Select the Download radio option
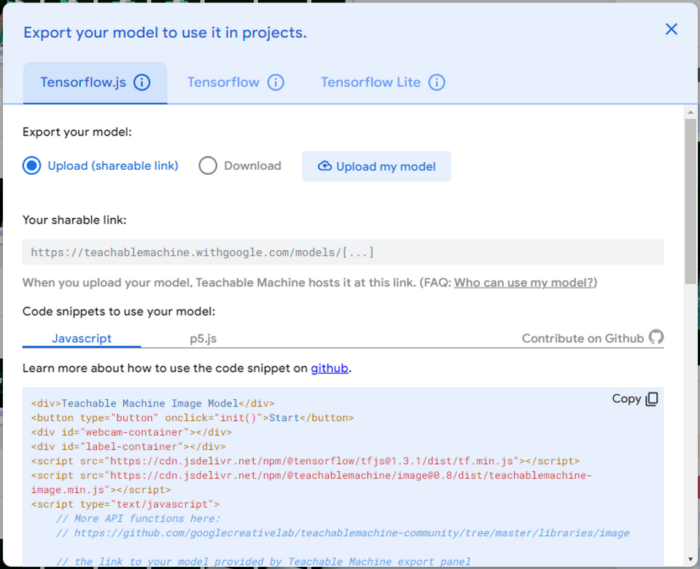The height and width of the screenshot is (569, 700). coord(208,166)
